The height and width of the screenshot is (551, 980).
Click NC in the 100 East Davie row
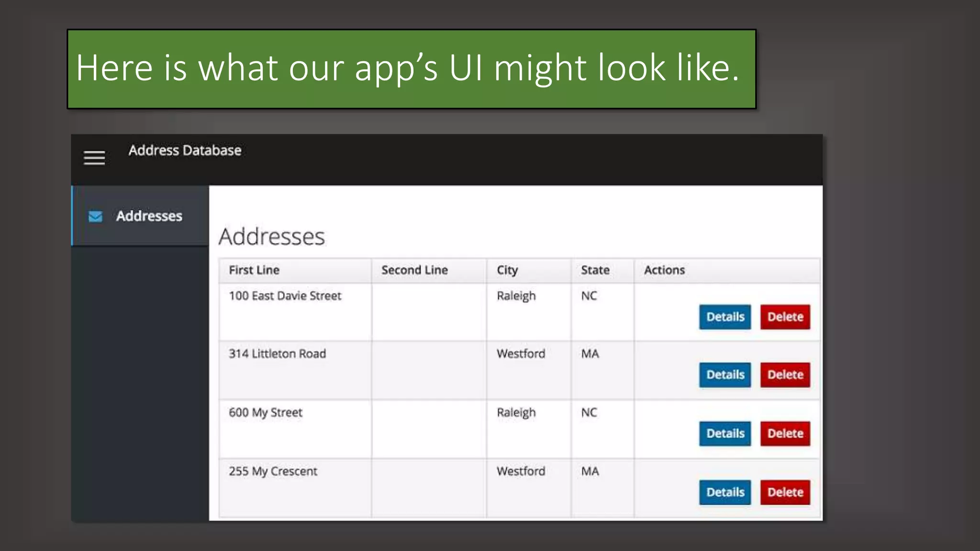(x=589, y=296)
